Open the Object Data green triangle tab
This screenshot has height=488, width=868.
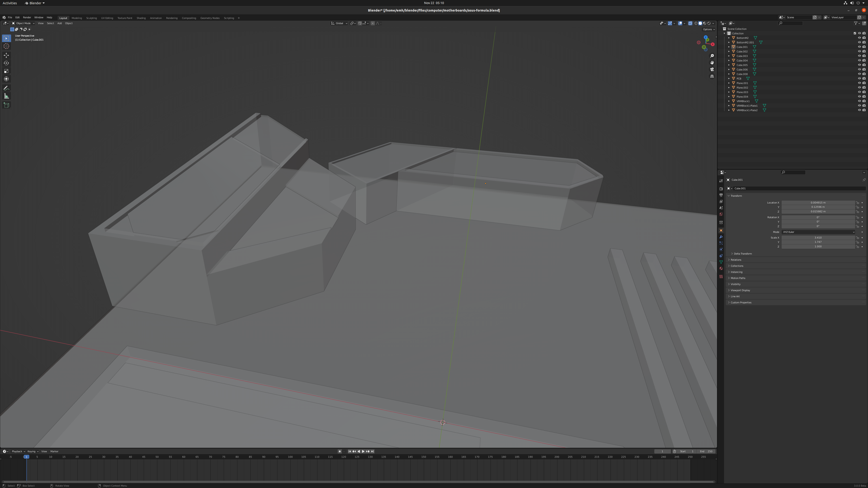point(721,262)
